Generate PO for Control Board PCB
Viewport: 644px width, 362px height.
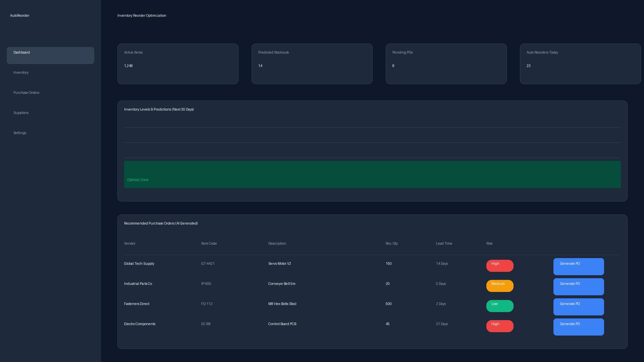point(578,327)
